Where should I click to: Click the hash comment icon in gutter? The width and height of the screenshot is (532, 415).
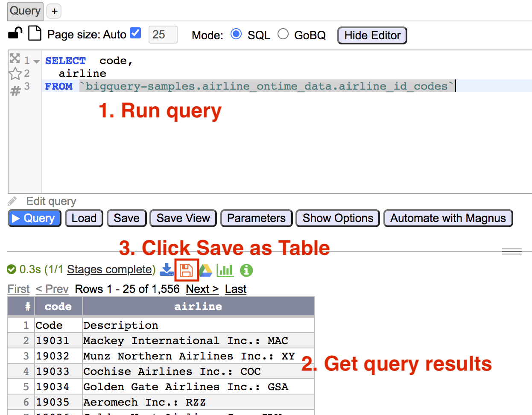tap(15, 91)
